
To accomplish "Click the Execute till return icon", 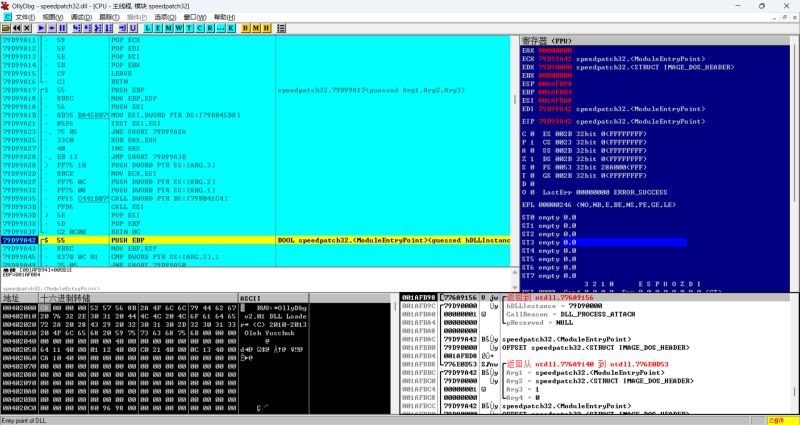I will [x=123, y=28].
